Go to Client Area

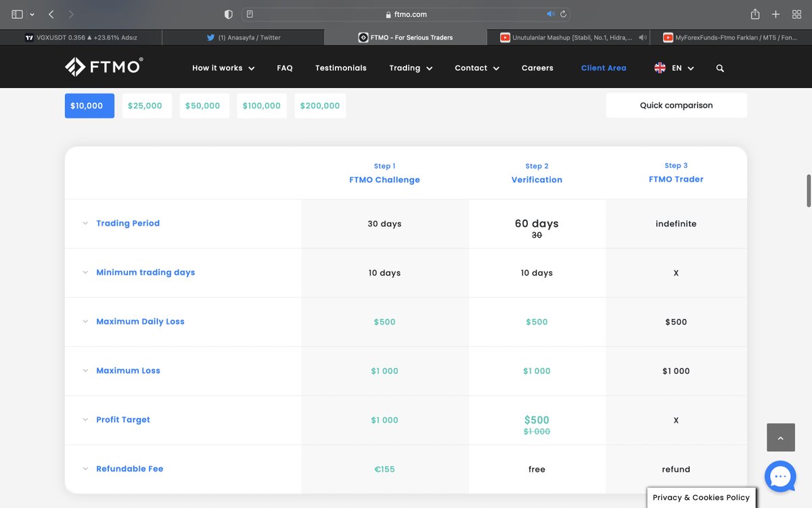604,68
